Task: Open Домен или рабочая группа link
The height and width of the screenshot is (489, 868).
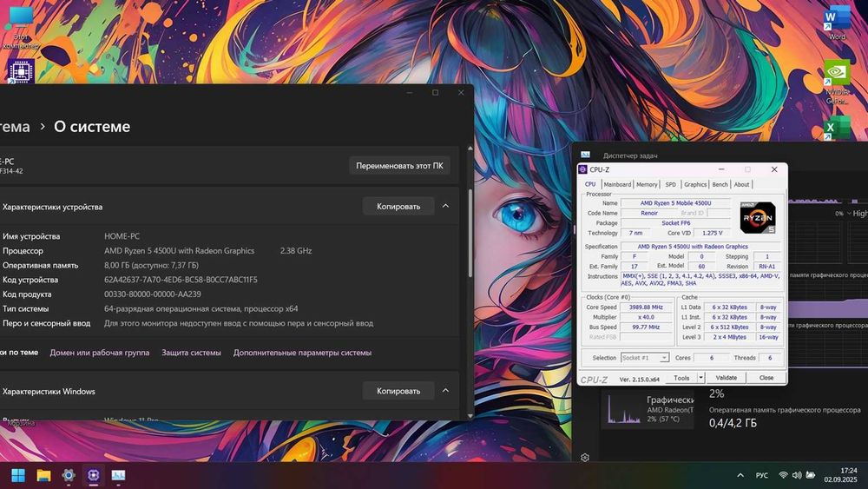Action: point(100,353)
